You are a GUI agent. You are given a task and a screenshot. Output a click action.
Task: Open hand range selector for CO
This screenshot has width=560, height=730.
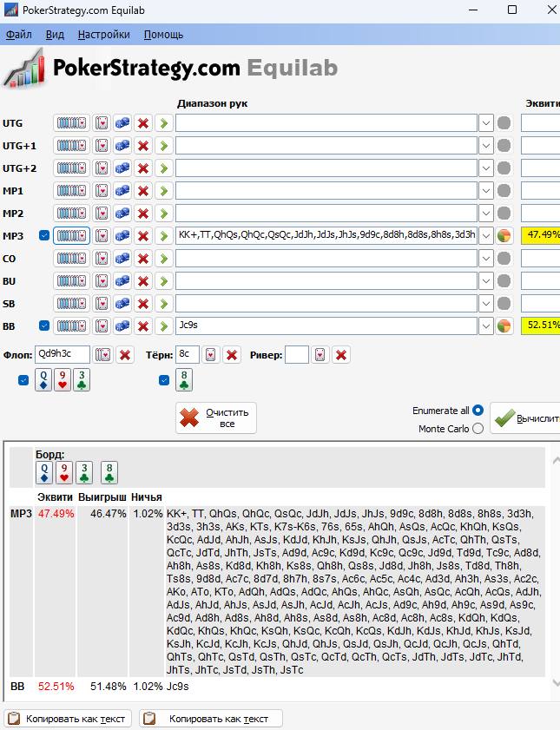pyautogui.click(x=71, y=259)
